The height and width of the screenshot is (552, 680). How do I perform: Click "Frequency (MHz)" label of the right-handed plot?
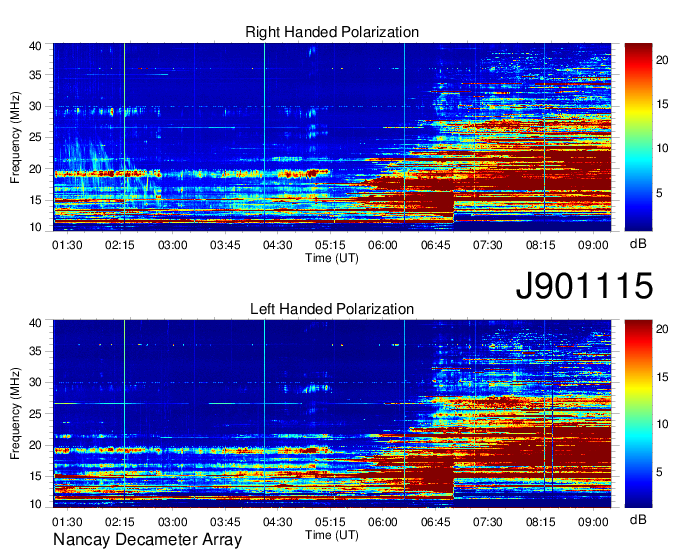click(x=15, y=137)
